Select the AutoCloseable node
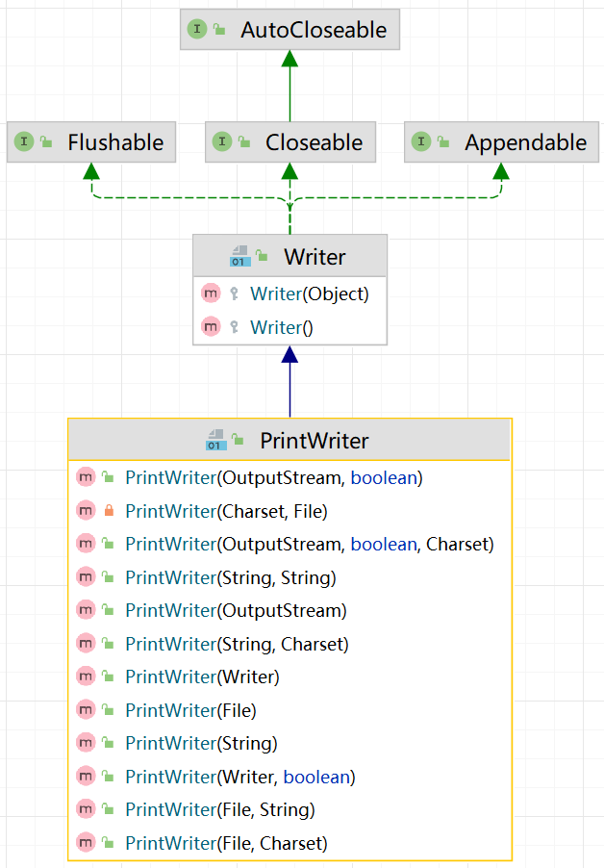604x868 pixels. 313,30
